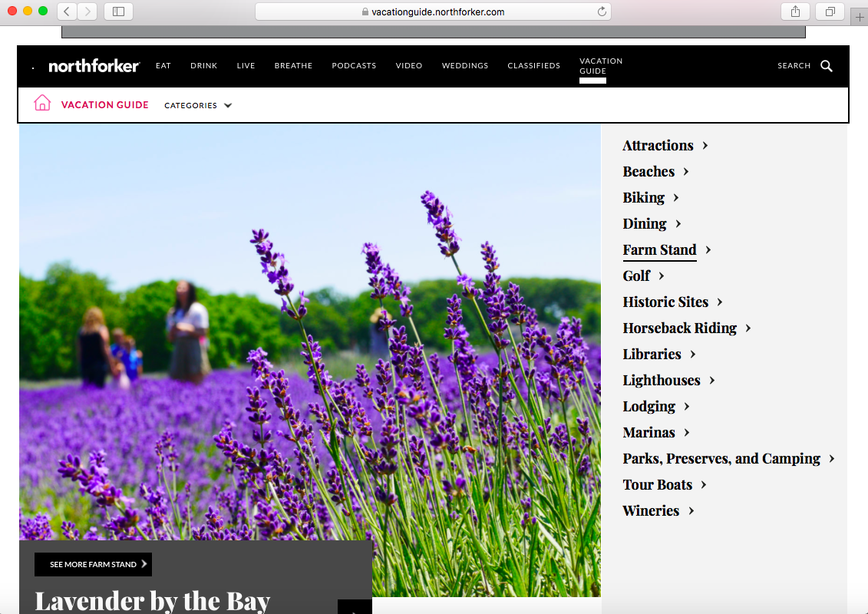Image resolution: width=868 pixels, height=614 pixels.
Task: Open the Historic Sites category
Action: pyautogui.click(x=665, y=302)
